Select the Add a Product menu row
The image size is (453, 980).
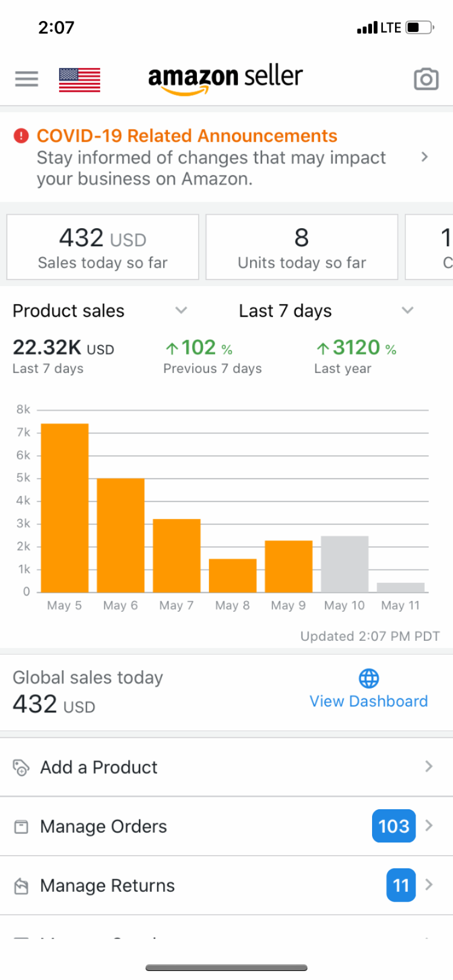(x=181, y=768)
